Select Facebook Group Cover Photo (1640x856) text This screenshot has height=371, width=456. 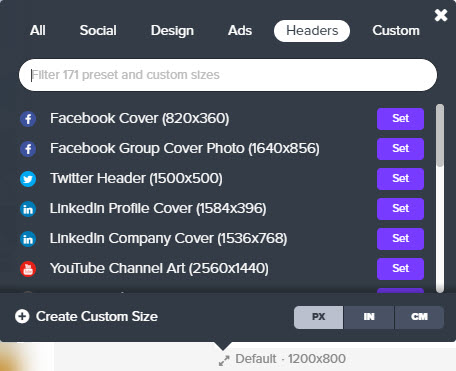(x=185, y=148)
